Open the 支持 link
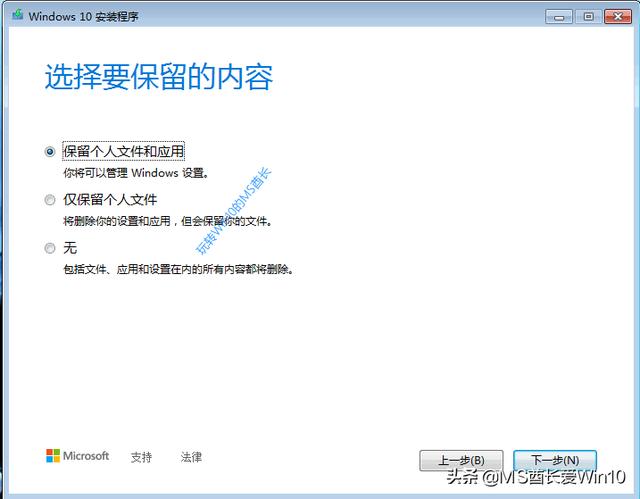Viewport: 640px width, 499px height. (141, 457)
